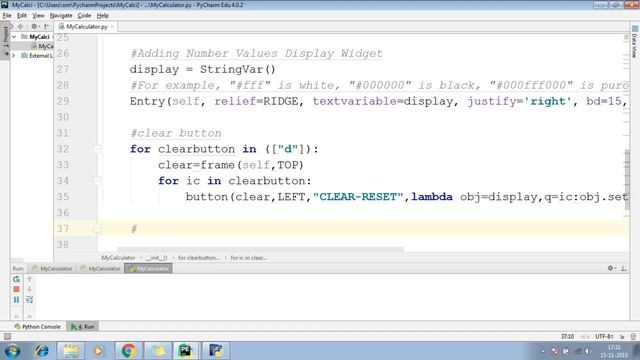
Task: Open the Edit menu
Action: tap(22, 16)
